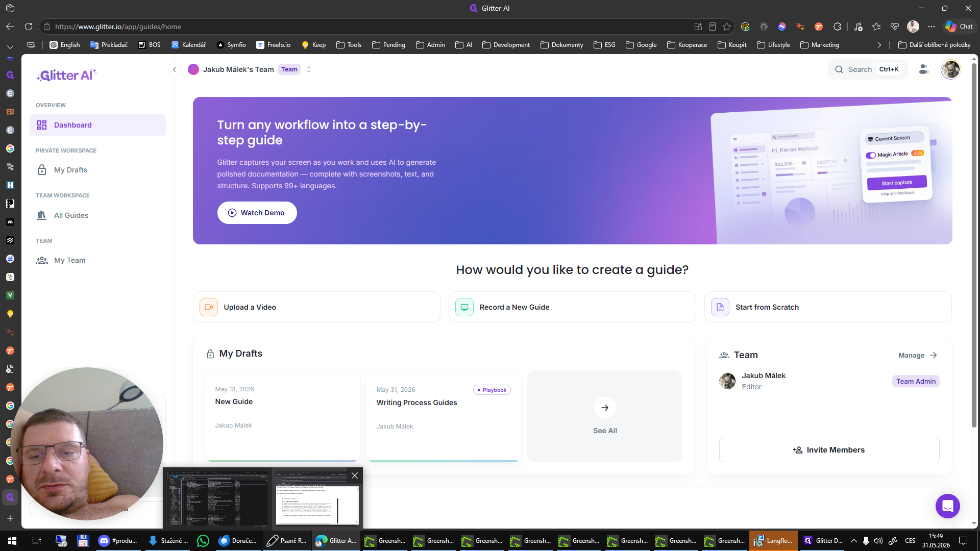Viewport: 980px width, 551px height.
Task: Open the Dashboard sidebar item
Action: pyautogui.click(x=97, y=125)
